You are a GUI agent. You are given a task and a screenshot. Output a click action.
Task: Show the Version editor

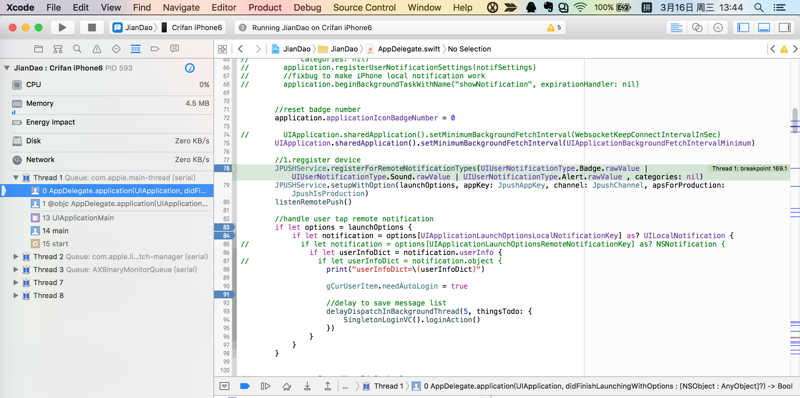pos(718,28)
